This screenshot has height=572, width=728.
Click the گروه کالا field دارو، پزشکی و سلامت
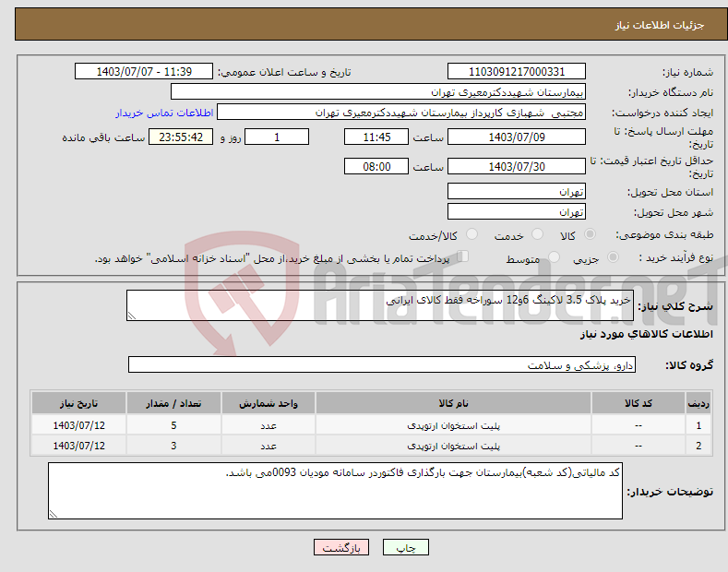click(x=382, y=365)
